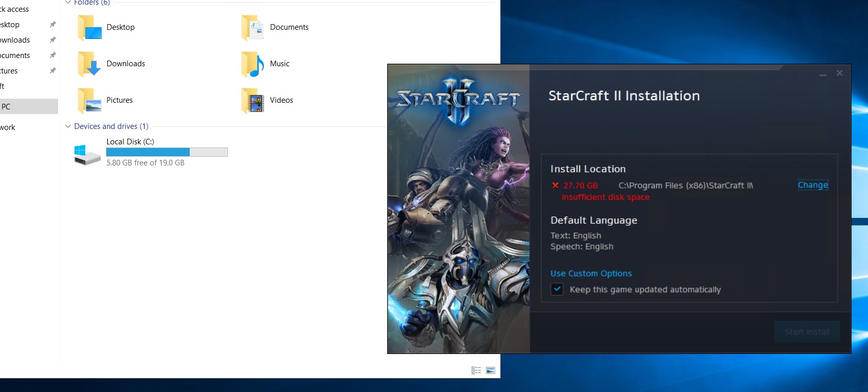Select the Local Disk (C:) drive icon

tap(87, 155)
